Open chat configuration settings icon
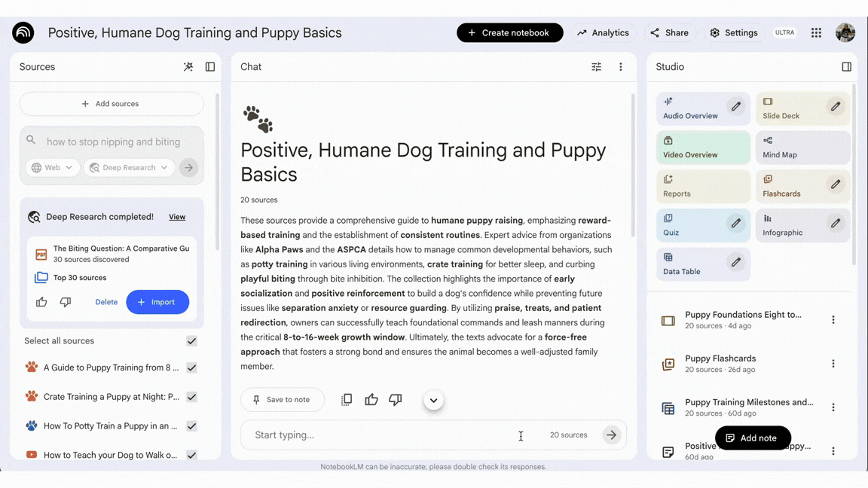The image size is (868, 488). pyautogui.click(x=596, y=67)
